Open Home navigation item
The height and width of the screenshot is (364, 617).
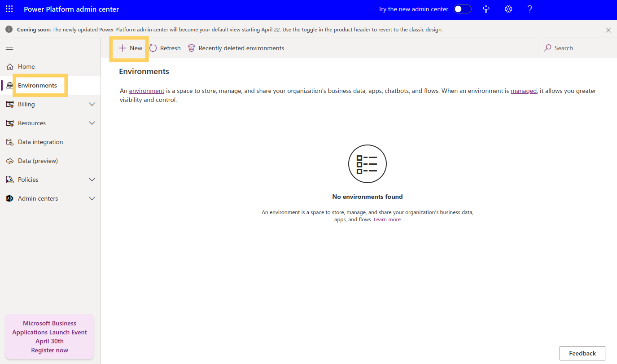[x=50, y=66]
